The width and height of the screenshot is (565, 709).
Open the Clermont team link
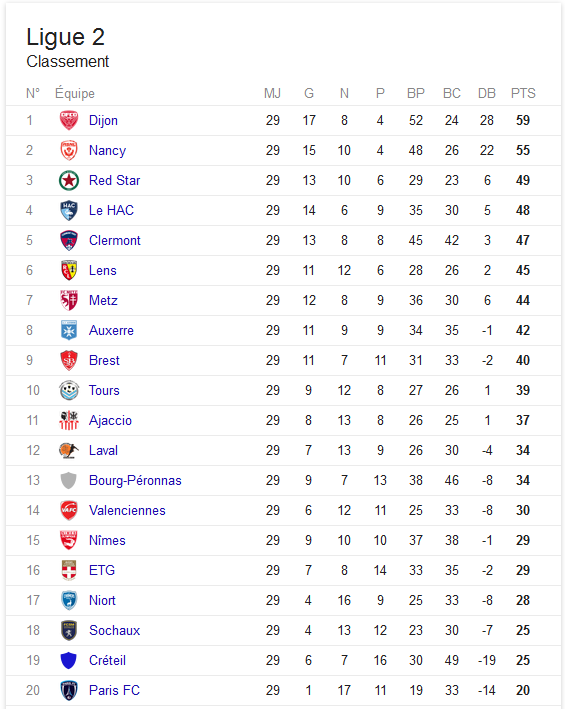click(x=115, y=241)
